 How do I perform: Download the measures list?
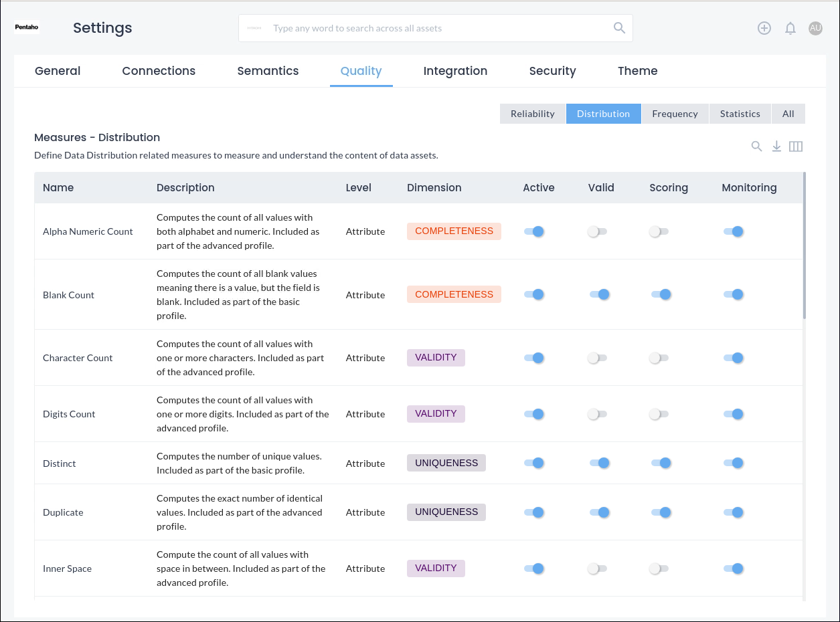click(776, 146)
